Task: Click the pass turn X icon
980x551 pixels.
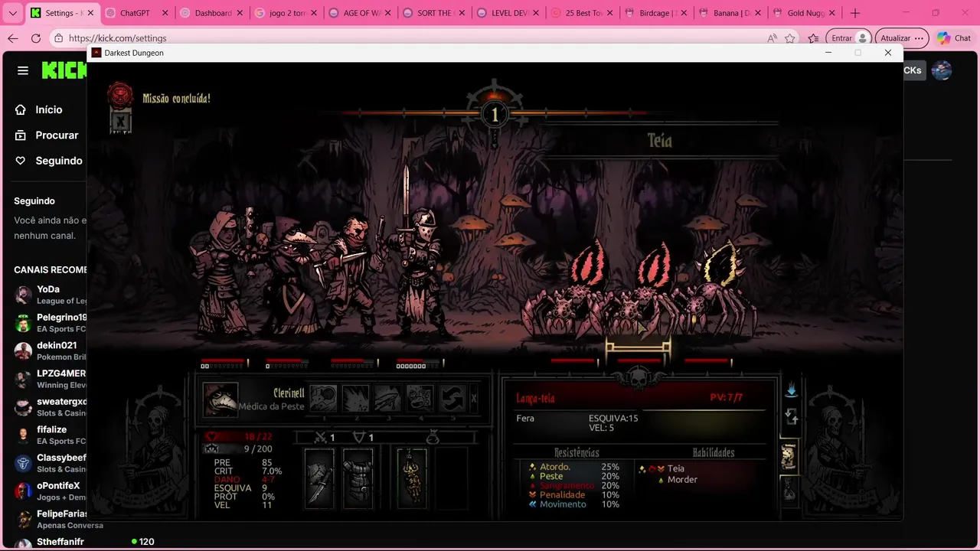Action: pyautogui.click(x=473, y=399)
